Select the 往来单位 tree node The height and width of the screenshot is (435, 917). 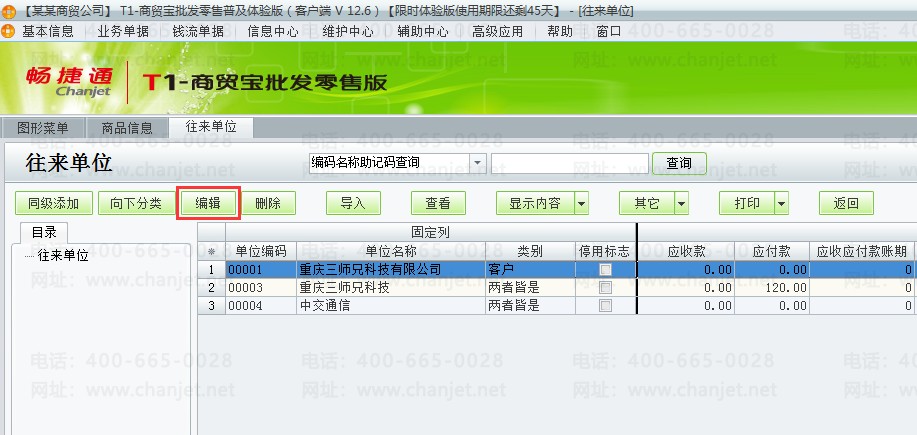(x=63, y=256)
